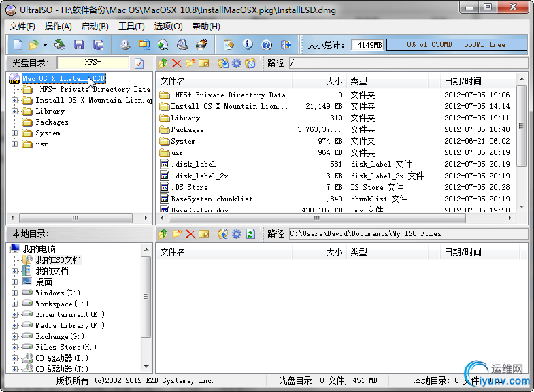534x392 pixels.
Task: Expand the Library tree node
Action: coord(14,111)
